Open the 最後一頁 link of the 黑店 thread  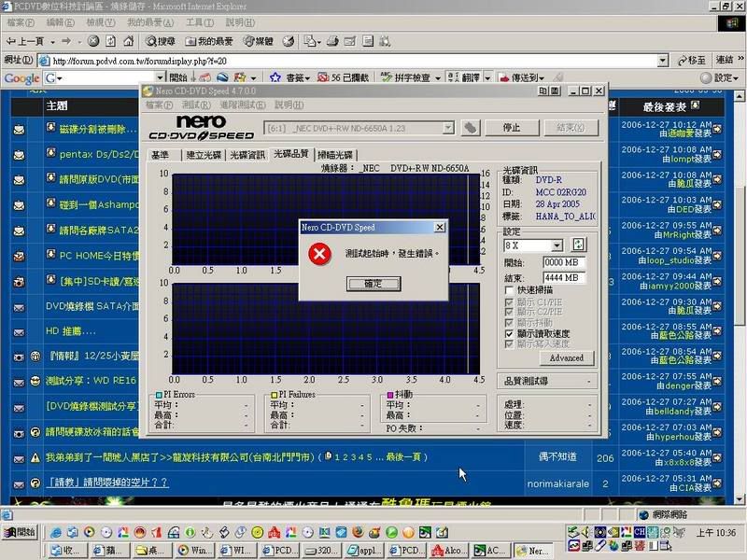click(403, 457)
